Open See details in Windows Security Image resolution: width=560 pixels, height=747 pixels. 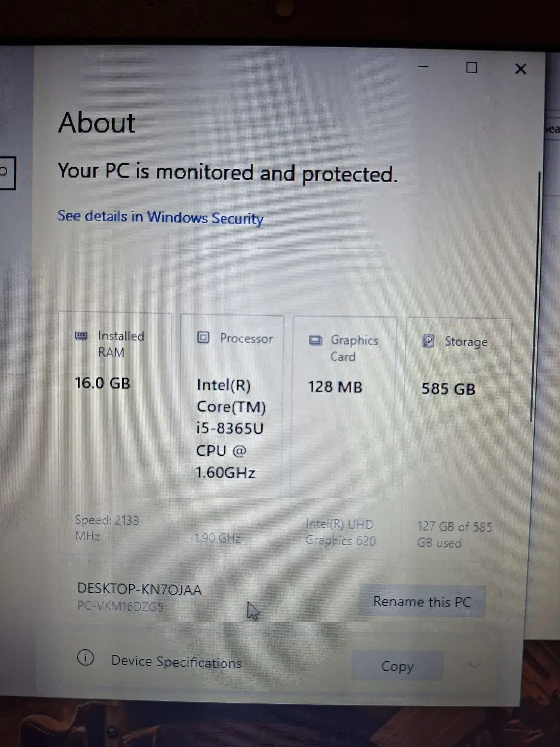(160, 217)
